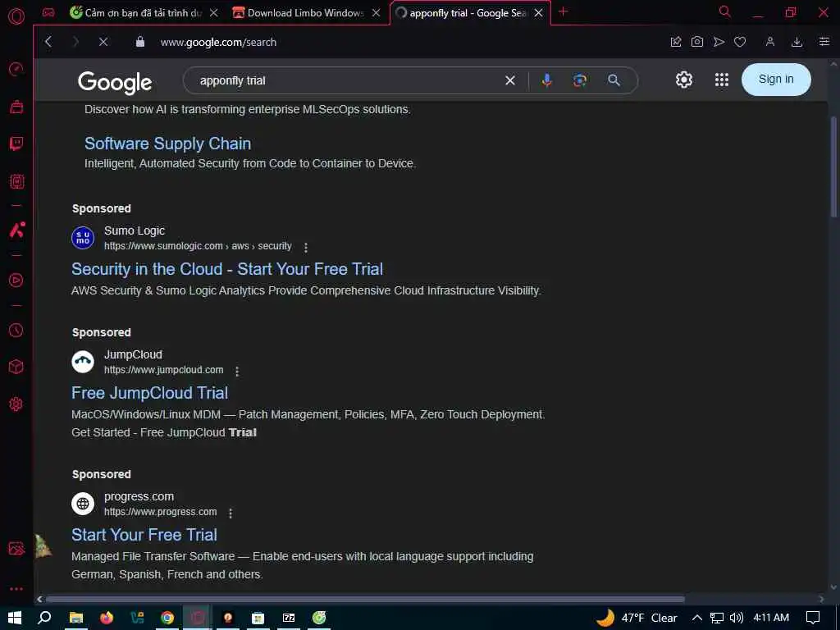Click the vertical scrollbar thumb
The image size is (840, 630).
click(833, 166)
